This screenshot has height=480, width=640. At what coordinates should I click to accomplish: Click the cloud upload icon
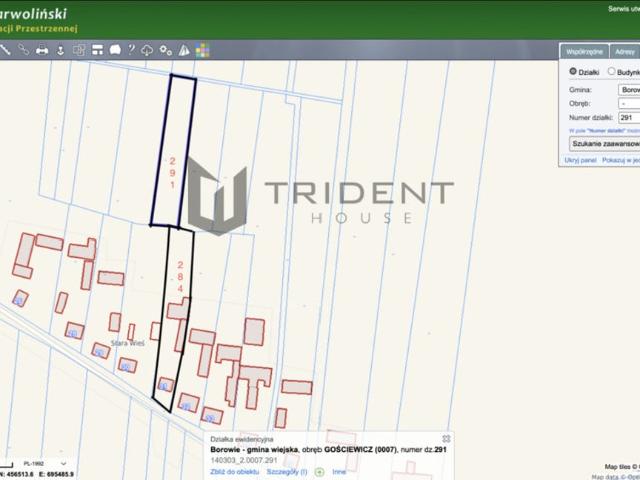148,49
